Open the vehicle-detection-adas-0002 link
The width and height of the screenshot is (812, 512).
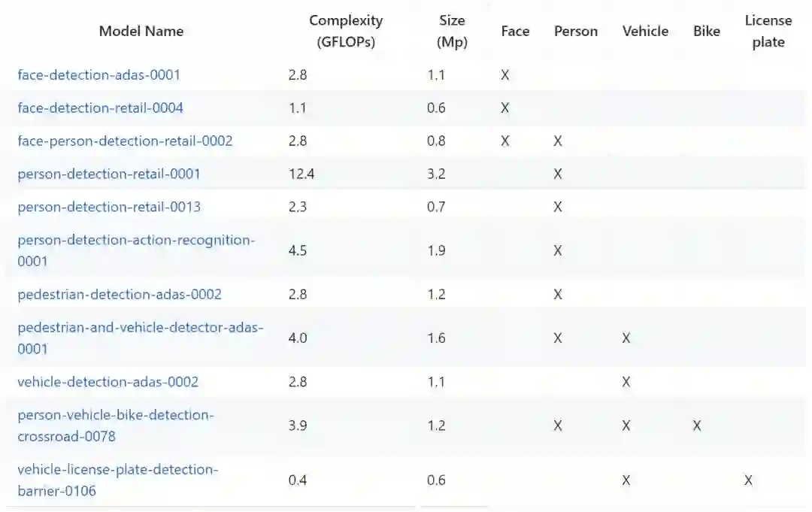click(x=108, y=382)
